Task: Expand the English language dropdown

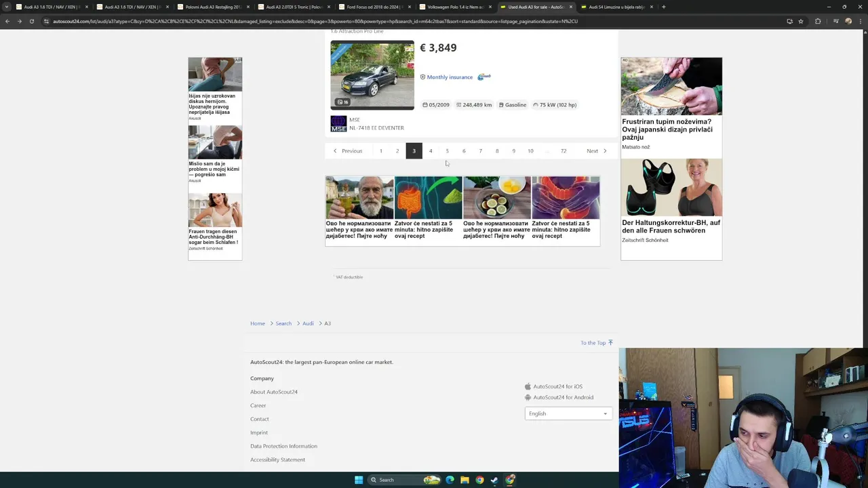Action: [x=568, y=413]
